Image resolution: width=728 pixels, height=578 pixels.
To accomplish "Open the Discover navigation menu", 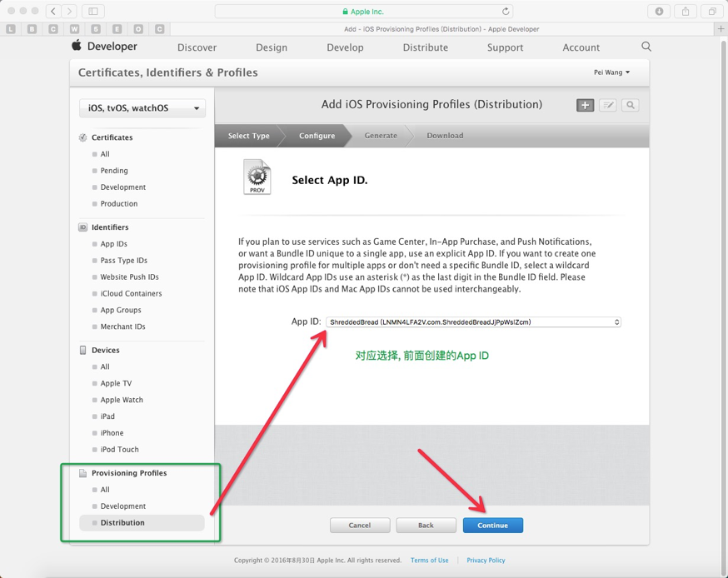I will (x=197, y=47).
